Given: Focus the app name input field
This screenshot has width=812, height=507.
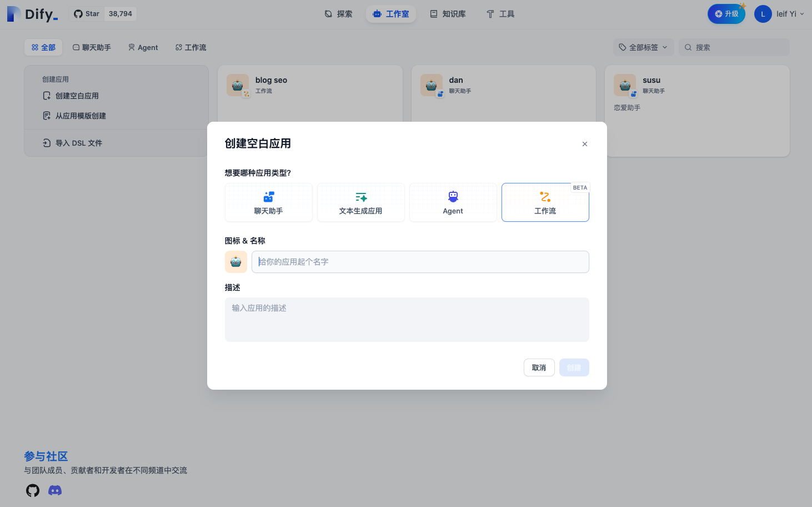Looking at the screenshot, I should [420, 262].
